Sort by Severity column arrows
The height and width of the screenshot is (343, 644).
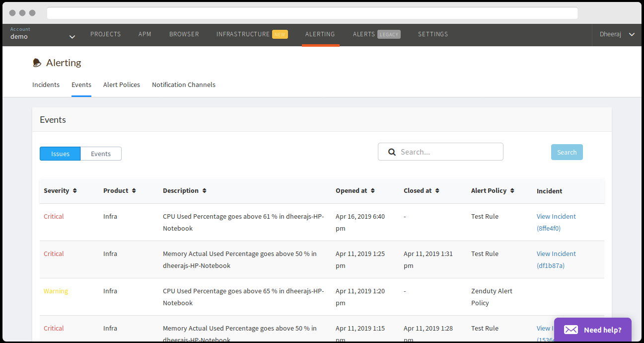point(74,191)
